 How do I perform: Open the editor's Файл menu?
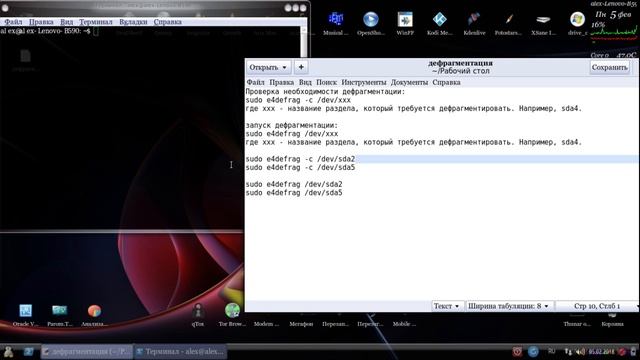click(x=255, y=82)
